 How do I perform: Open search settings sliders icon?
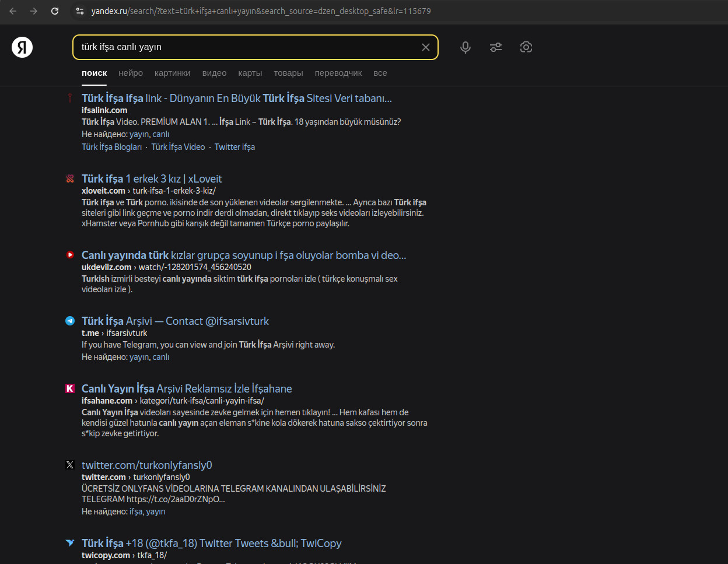[496, 47]
